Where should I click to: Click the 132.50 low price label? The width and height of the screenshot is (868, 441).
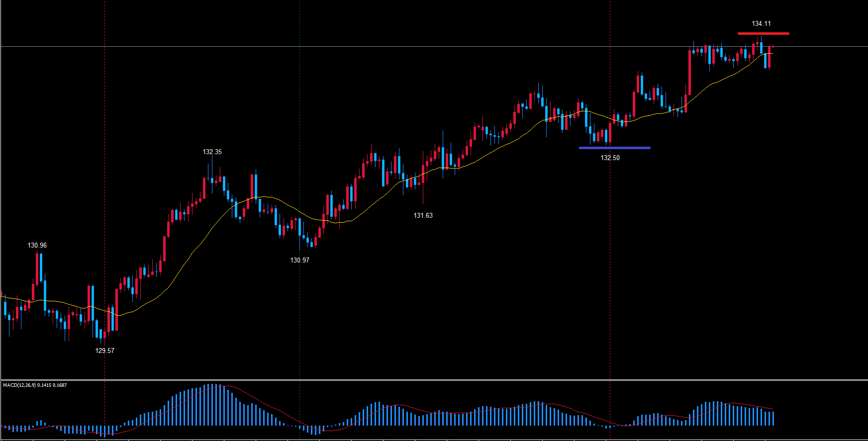pos(610,158)
